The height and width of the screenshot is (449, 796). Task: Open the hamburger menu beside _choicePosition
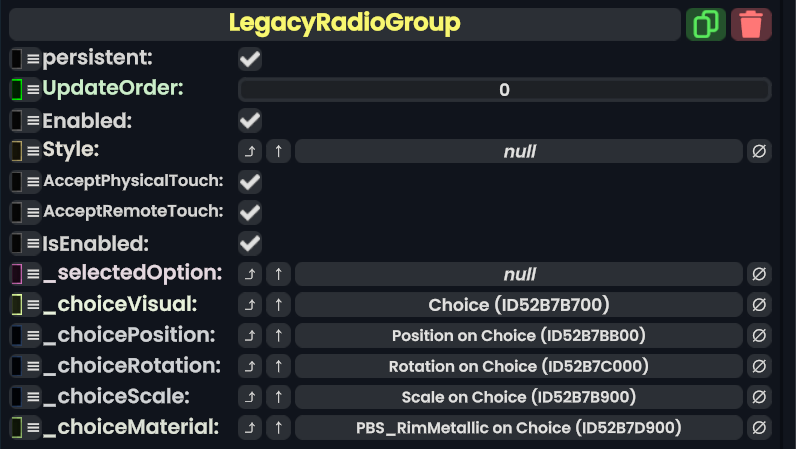tap(33, 335)
